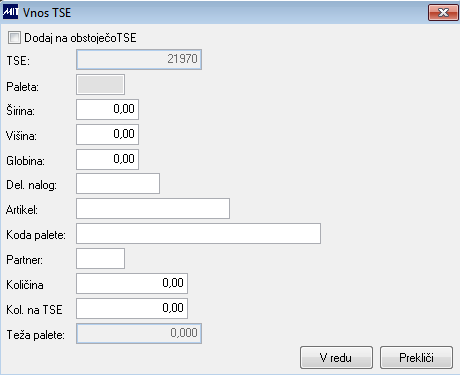This screenshot has height=375, width=460.
Task: Click the Globina input box
Action: click(107, 159)
